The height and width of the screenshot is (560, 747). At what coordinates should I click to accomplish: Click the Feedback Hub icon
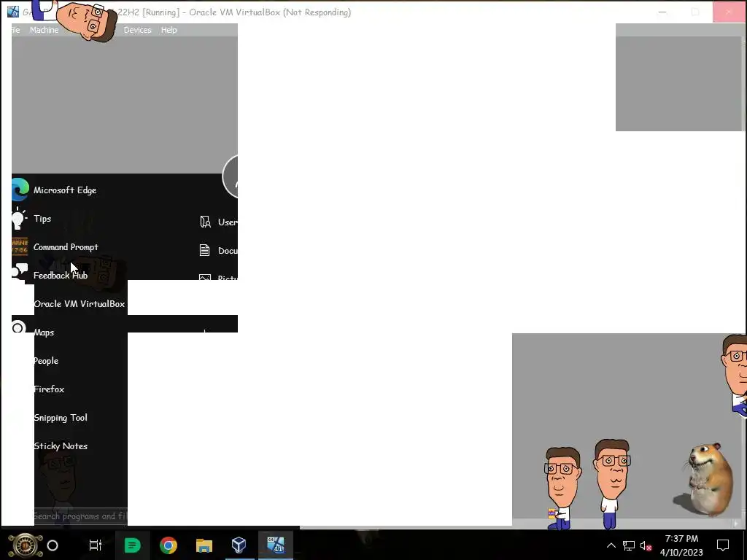point(20,273)
